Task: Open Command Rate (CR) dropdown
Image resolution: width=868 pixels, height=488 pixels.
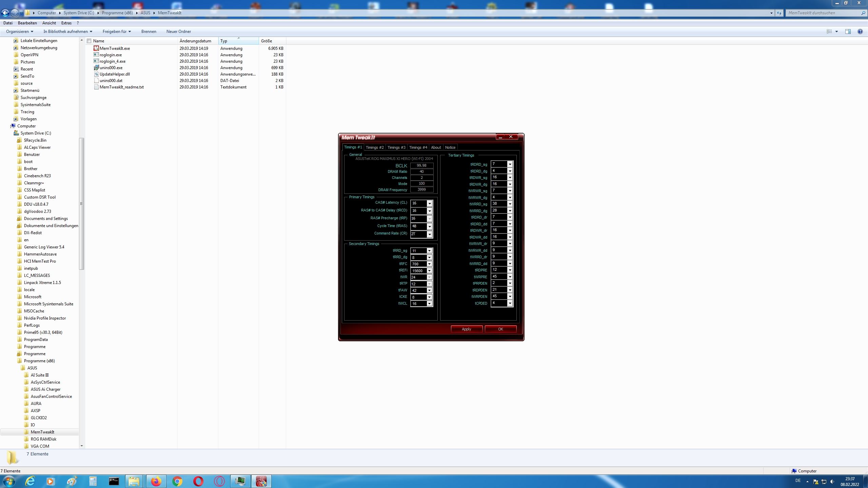Action: [x=429, y=234]
